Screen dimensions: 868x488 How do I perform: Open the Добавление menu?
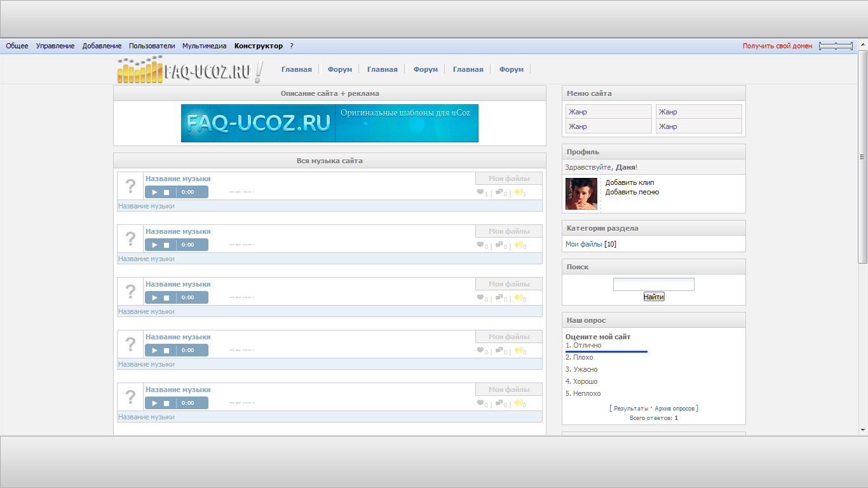click(102, 46)
